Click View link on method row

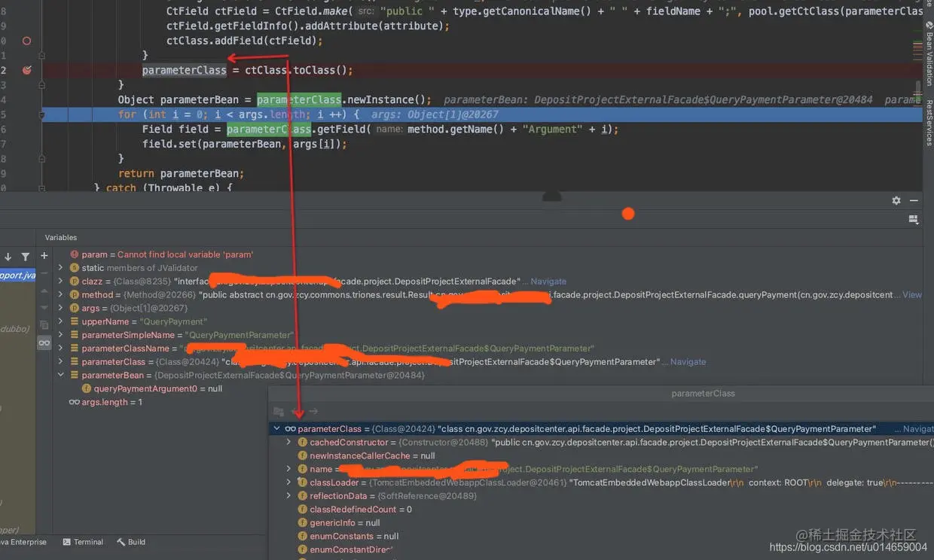[x=912, y=295]
